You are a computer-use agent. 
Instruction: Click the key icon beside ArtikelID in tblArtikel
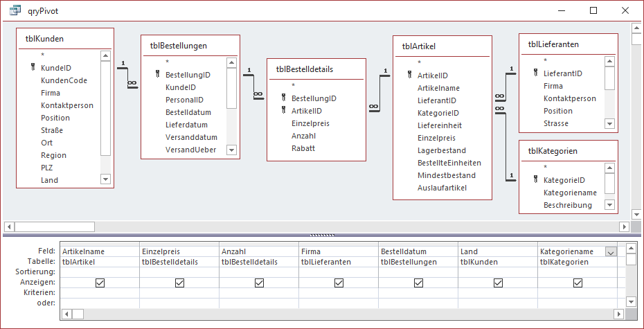(409, 75)
